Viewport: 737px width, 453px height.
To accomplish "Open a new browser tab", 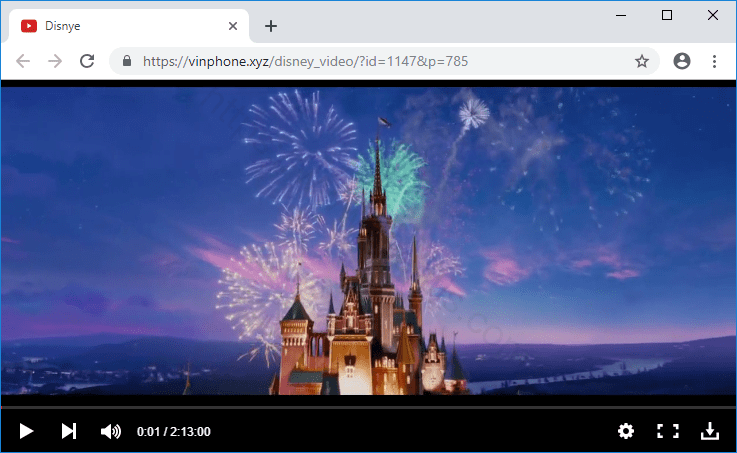I will pyautogui.click(x=270, y=26).
